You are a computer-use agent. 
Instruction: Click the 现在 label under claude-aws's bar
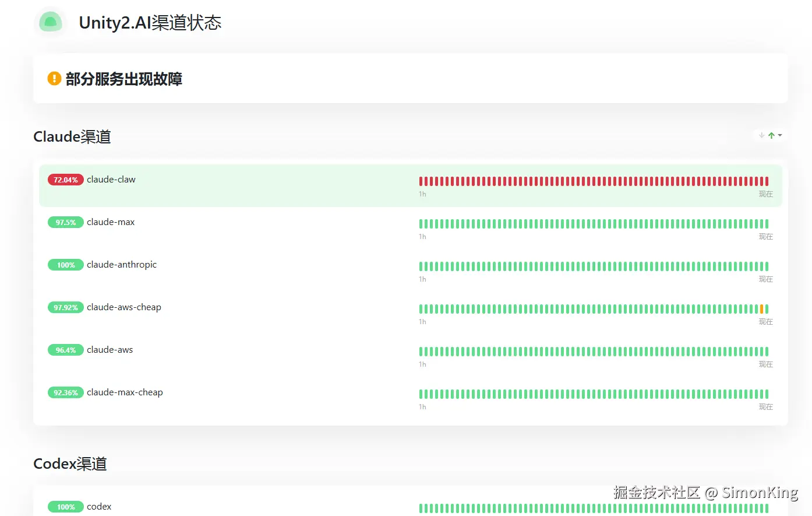766,364
